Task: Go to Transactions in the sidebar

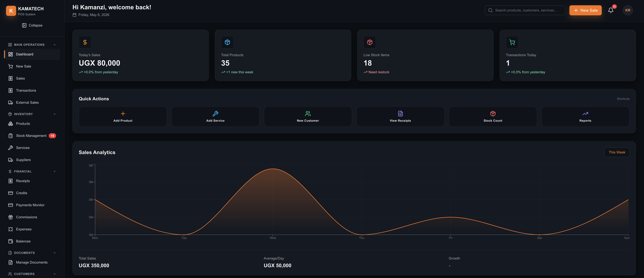Action: 32,90
